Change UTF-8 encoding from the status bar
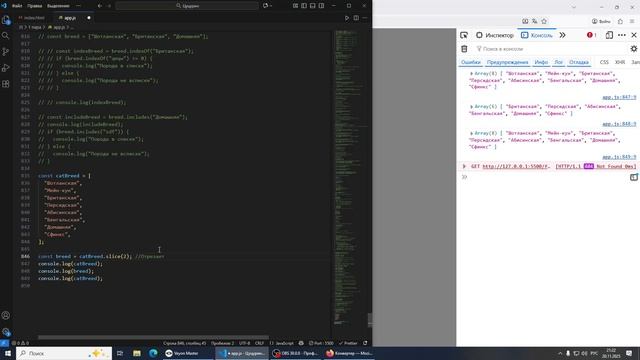This screenshot has height=360, width=640. [x=244, y=343]
